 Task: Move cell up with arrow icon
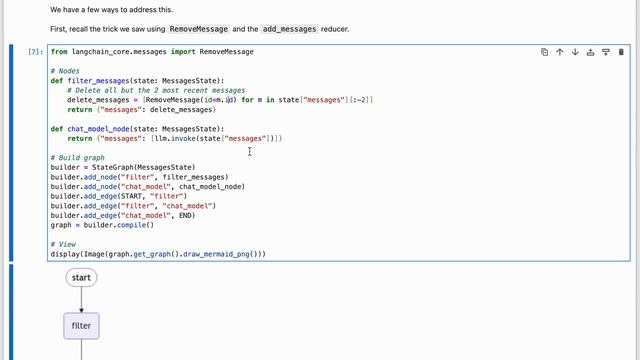560,52
